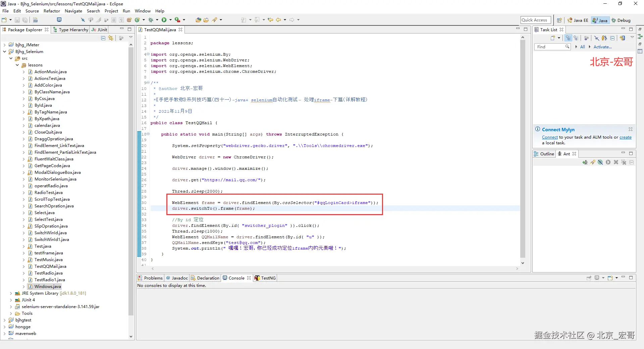This screenshot has width=644, height=349.
Task: Toggle Categorized presentation in Task List
Action: pos(568,38)
